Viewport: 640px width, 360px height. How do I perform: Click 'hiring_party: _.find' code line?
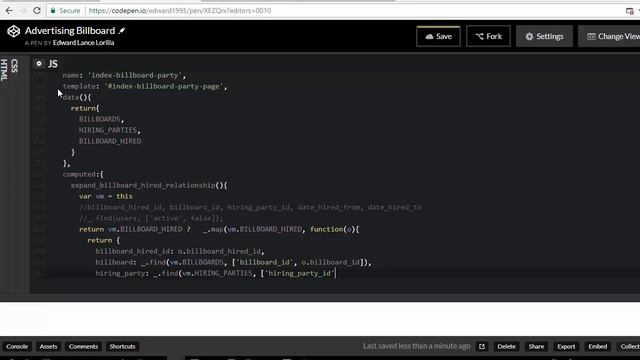(x=216, y=273)
